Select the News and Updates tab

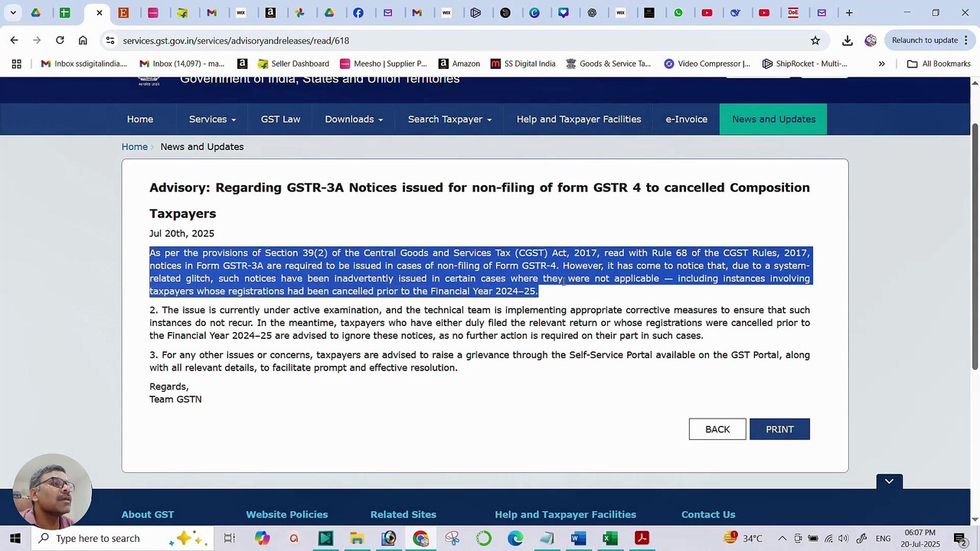point(773,119)
